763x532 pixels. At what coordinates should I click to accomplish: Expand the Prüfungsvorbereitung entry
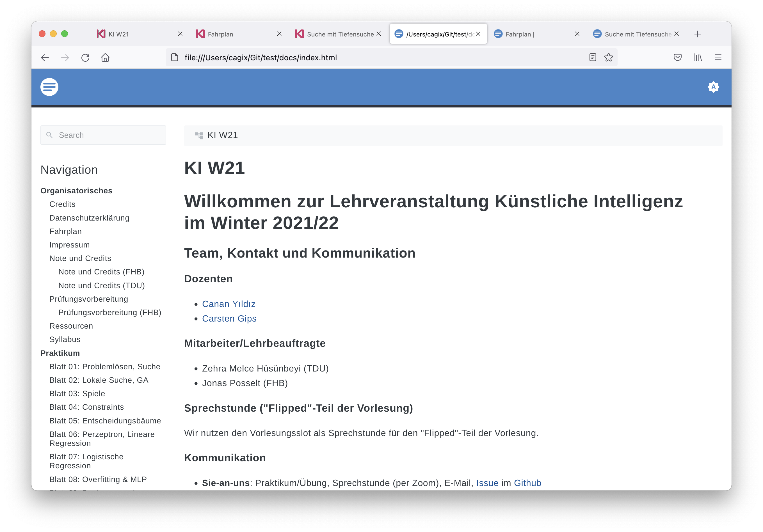(x=88, y=299)
